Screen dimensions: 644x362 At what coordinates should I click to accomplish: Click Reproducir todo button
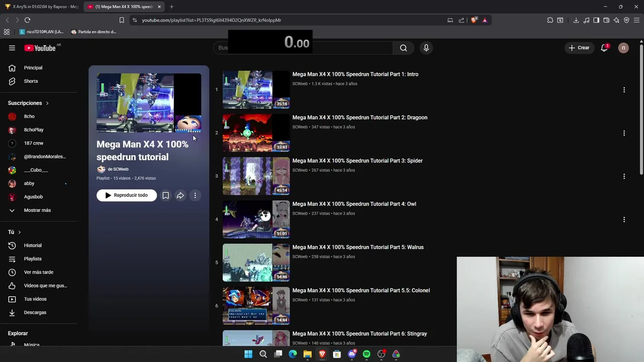point(127,195)
